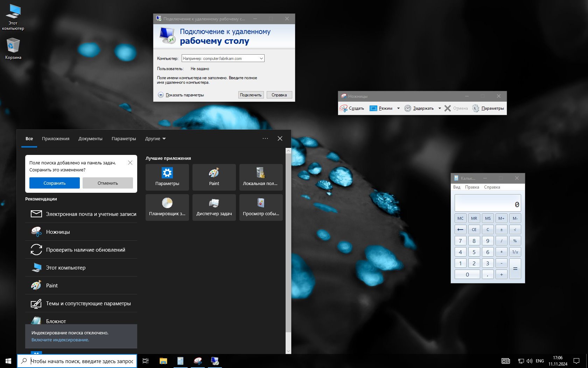Open Задержать delay dropdown arrow

440,108
